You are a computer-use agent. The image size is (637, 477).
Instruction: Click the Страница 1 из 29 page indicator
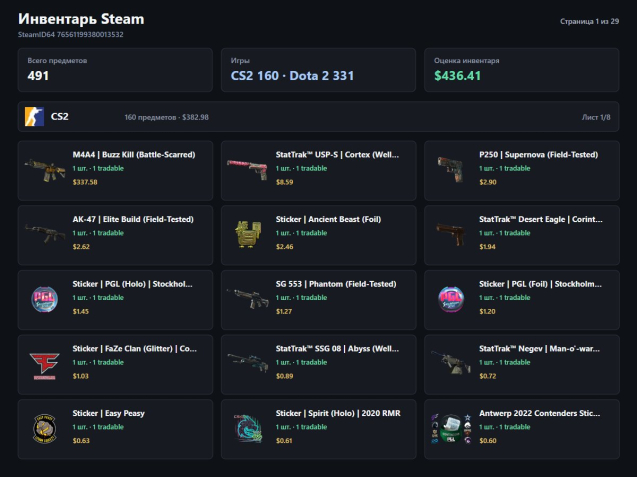589,21
